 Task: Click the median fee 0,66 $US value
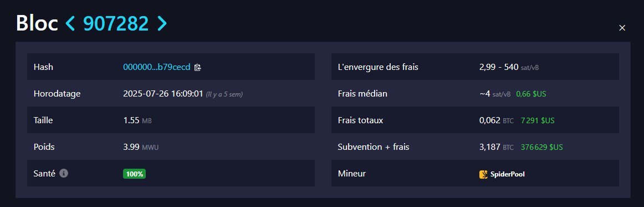(531, 94)
